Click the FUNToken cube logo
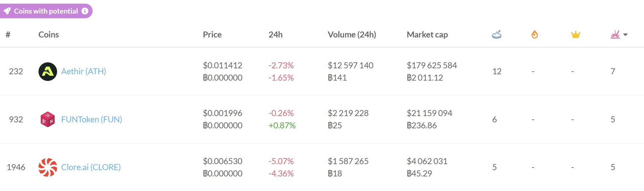The image size is (644, 191). [48, 119]
